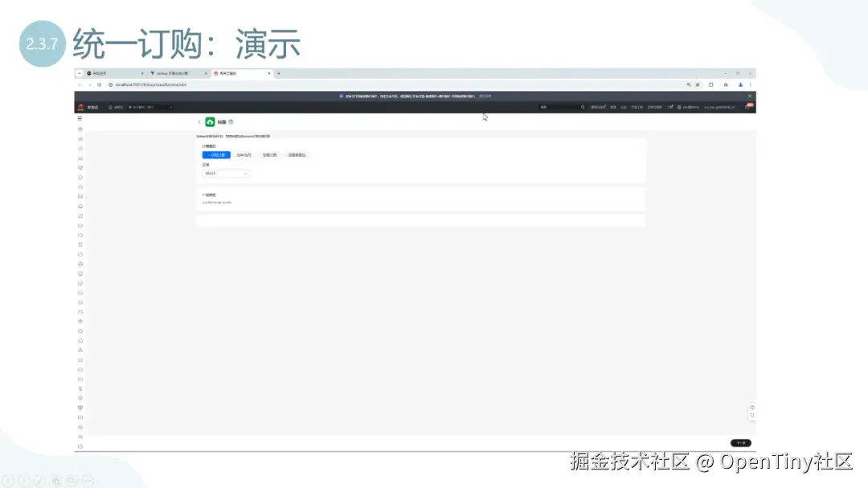868x488 pixels.
Task: Select the active third browser tab
Action: 241,73
